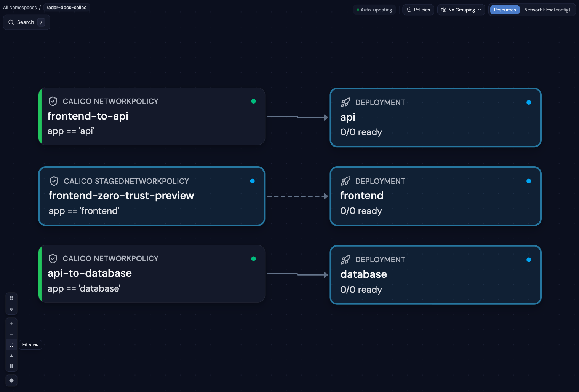
Task: Click the arrow edge from api-to-database to database
Action: 297,274
